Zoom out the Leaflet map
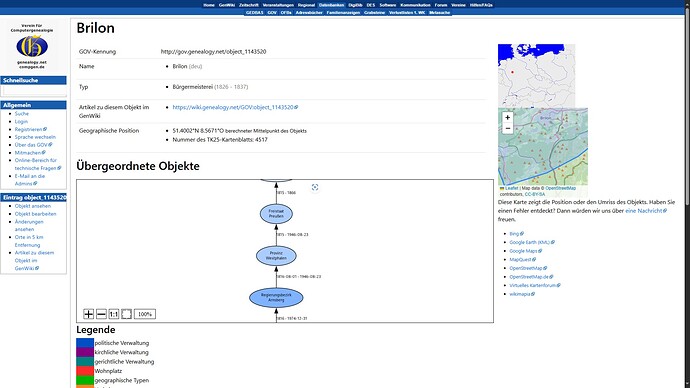690x388 pixels. (x=507, y=128)
